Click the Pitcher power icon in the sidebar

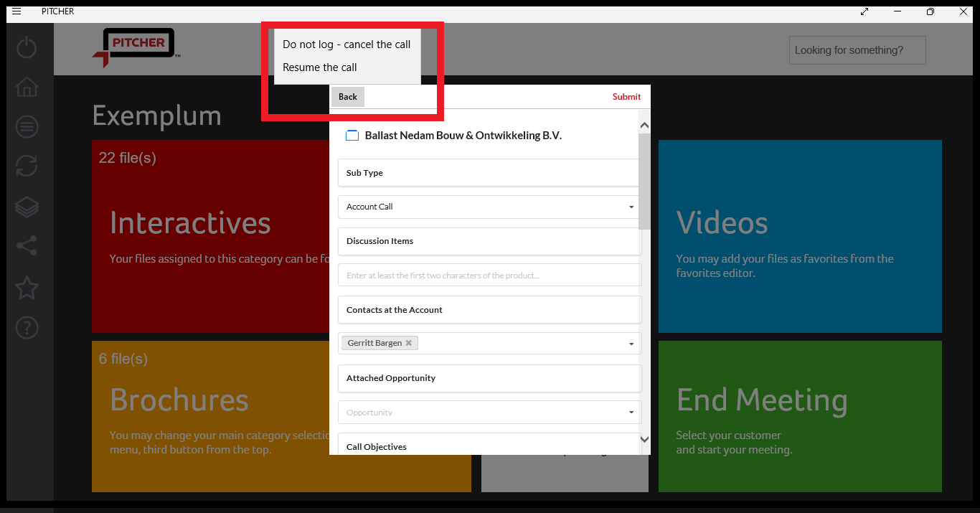26,47
